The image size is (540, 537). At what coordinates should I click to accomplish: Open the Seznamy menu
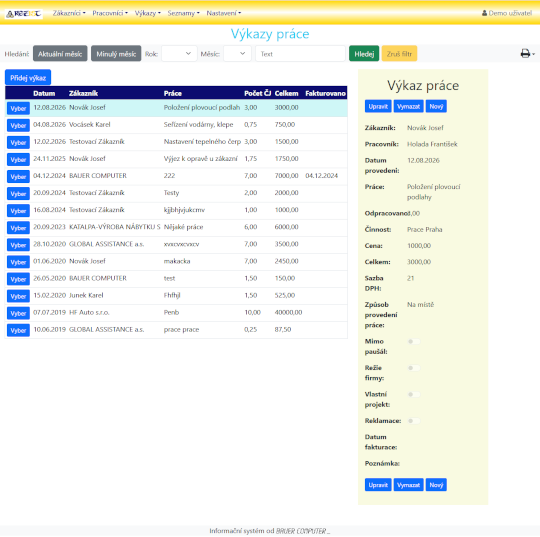pyautogui.click(x=183, y=13)
